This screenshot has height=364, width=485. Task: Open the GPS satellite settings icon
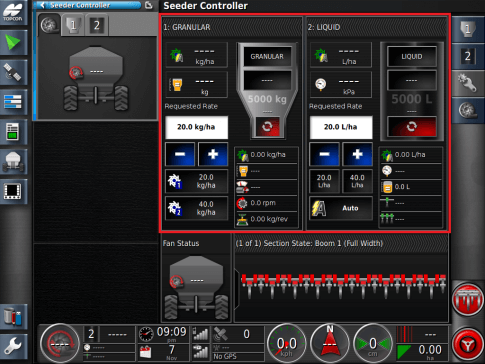[14, 72]
